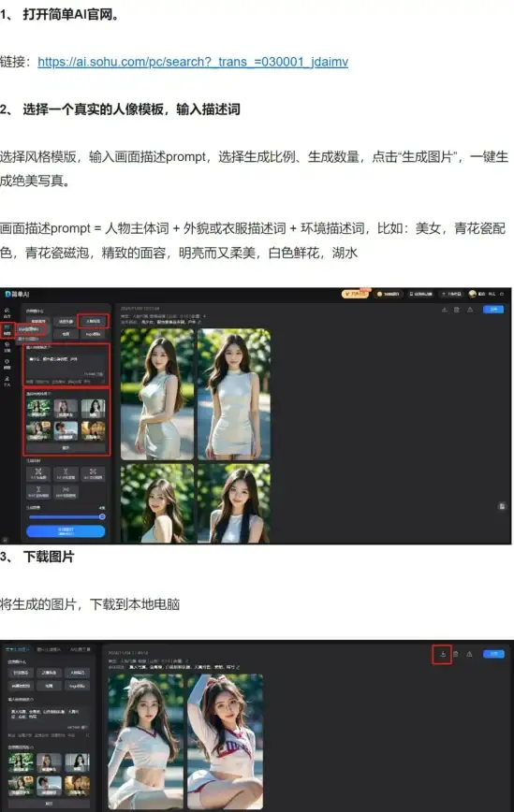Click the red-boxed prompt description text area
This screenshot has width=514, height=812.
click(x=66, y=365)
